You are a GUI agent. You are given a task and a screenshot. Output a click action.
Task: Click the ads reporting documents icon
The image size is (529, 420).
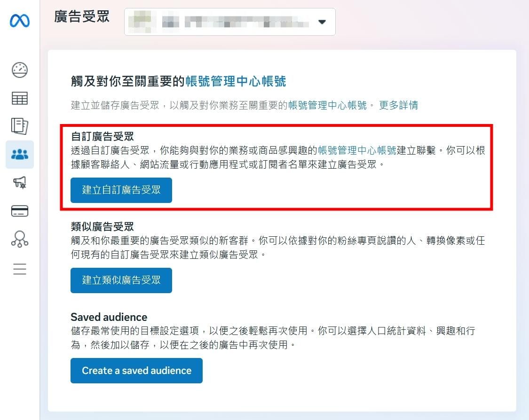click(x=20, y=126)
